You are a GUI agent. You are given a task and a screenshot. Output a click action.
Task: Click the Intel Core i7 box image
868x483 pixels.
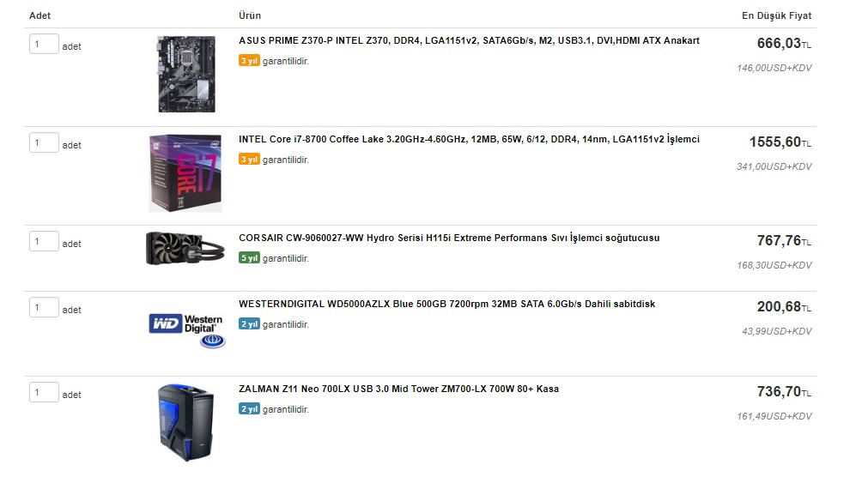(x=185, y=173)
